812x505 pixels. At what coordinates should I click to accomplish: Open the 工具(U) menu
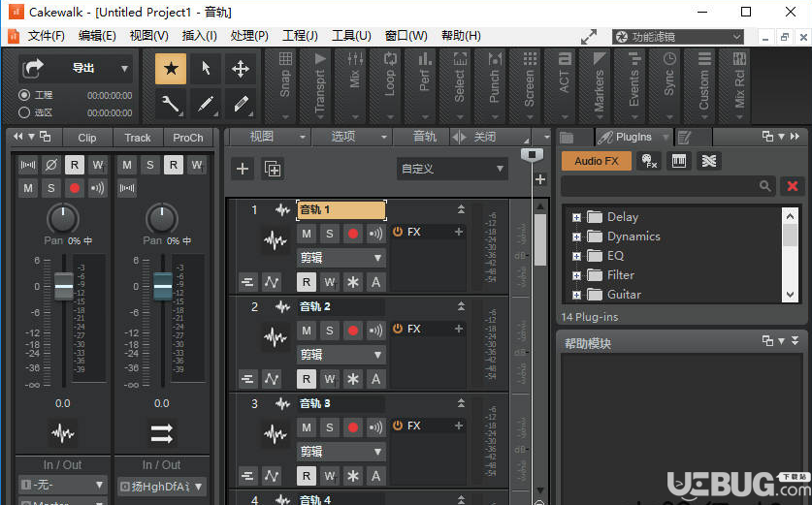[351, 36]
